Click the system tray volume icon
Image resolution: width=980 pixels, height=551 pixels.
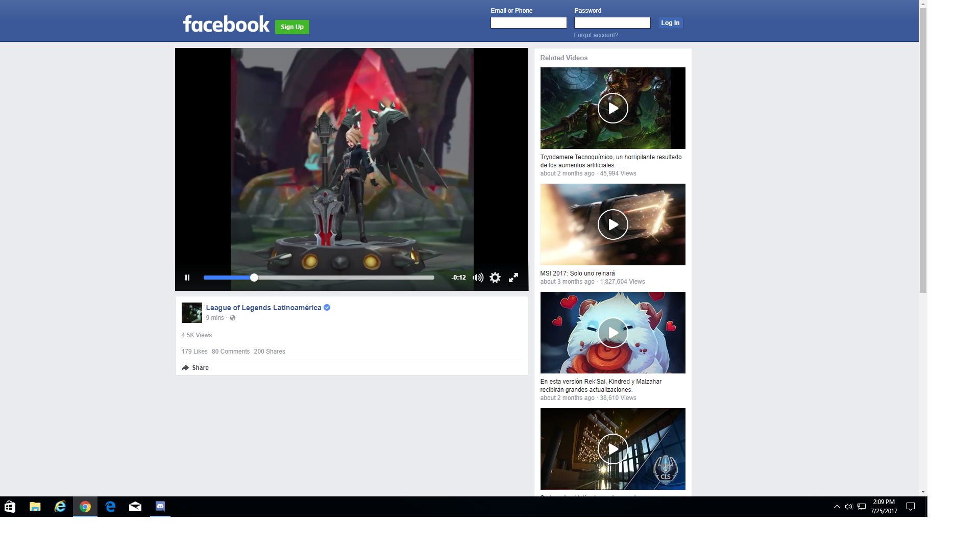(849, 507)
